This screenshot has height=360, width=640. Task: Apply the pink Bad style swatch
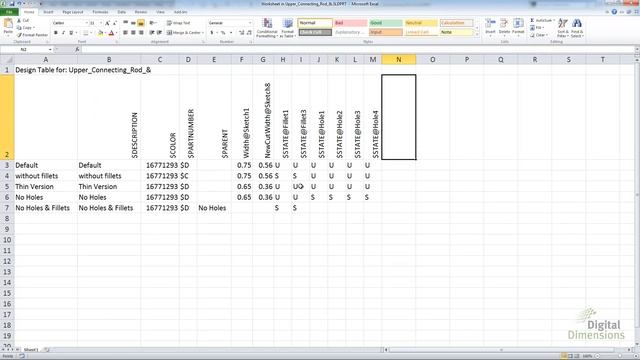click(351, 23)
